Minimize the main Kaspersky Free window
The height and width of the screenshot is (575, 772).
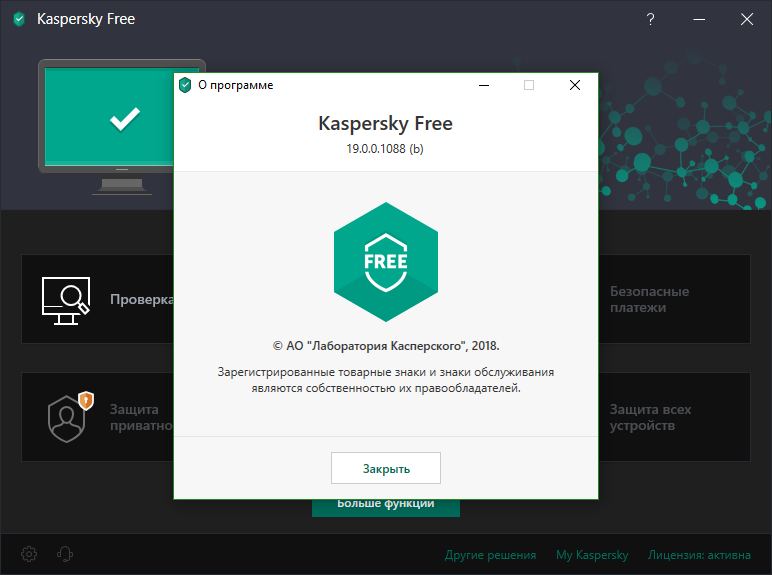(698, 19)
